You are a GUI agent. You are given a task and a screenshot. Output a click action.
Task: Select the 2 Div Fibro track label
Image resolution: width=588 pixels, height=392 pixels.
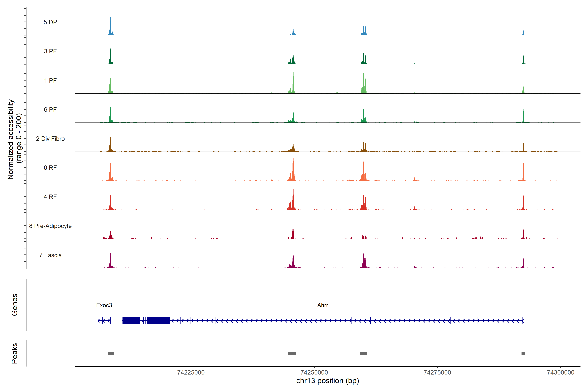coord(50,139)
